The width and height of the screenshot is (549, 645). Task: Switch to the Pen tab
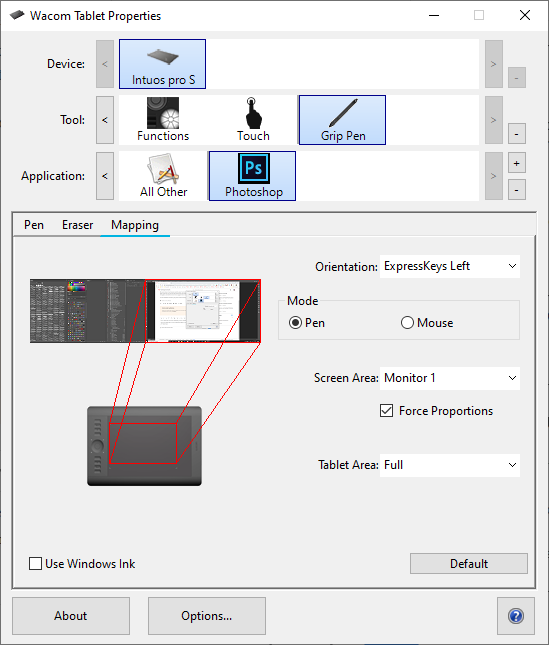point(34,225)
